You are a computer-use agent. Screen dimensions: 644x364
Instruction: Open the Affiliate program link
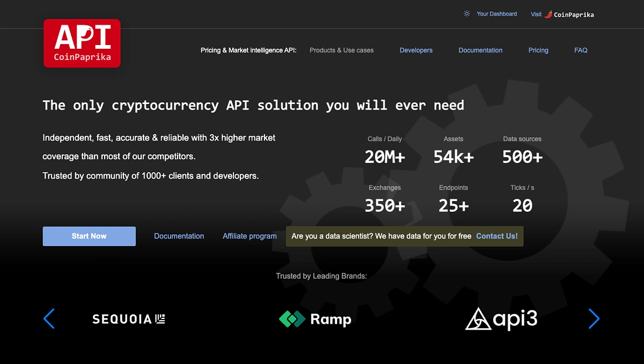pos(250,236)
